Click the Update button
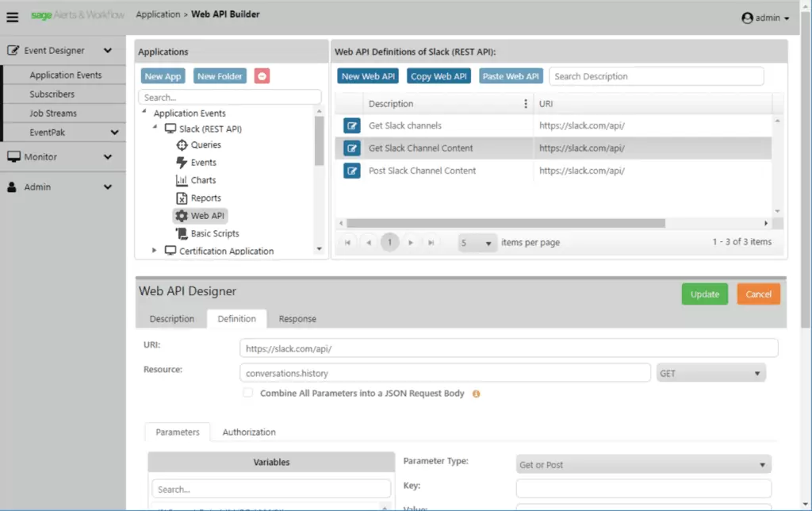 coord(704,294)
